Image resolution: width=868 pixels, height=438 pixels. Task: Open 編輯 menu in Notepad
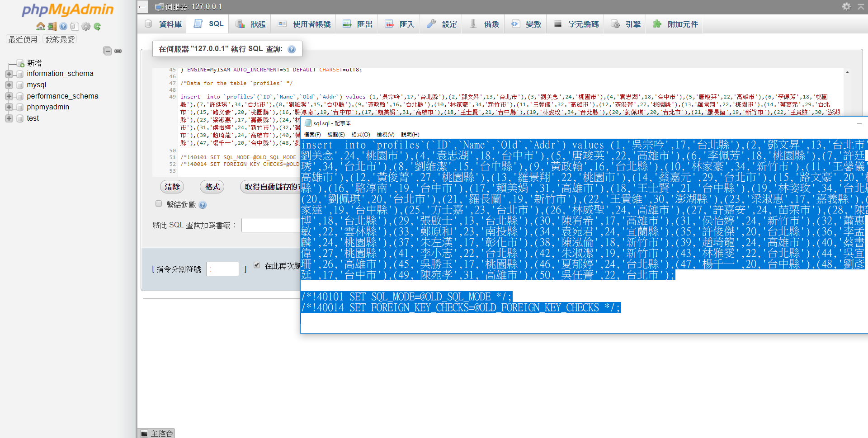tap(335, 135)
